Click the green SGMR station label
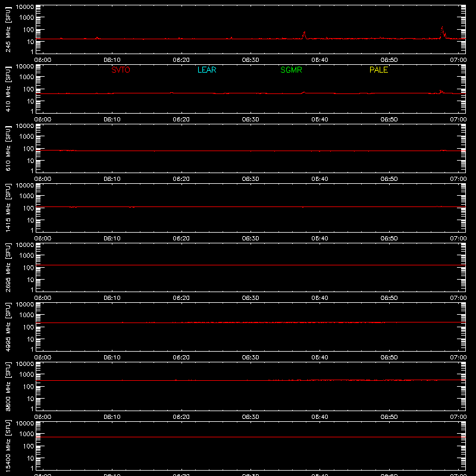Screen dimensions: 476x476 (x=291, y=70)
